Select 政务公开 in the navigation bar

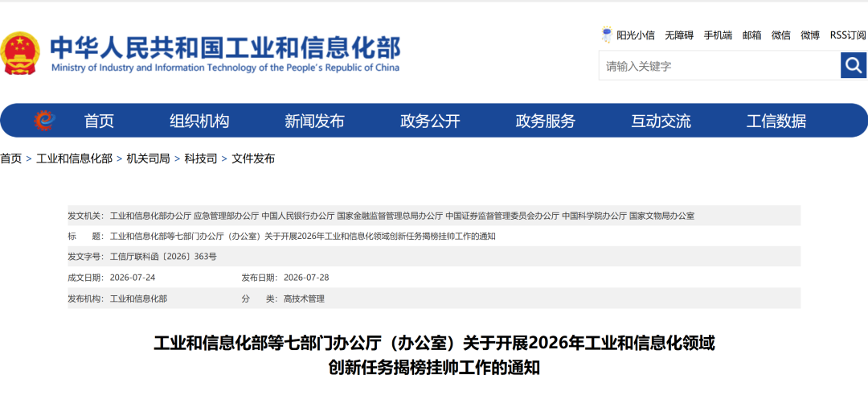[430, 121]
